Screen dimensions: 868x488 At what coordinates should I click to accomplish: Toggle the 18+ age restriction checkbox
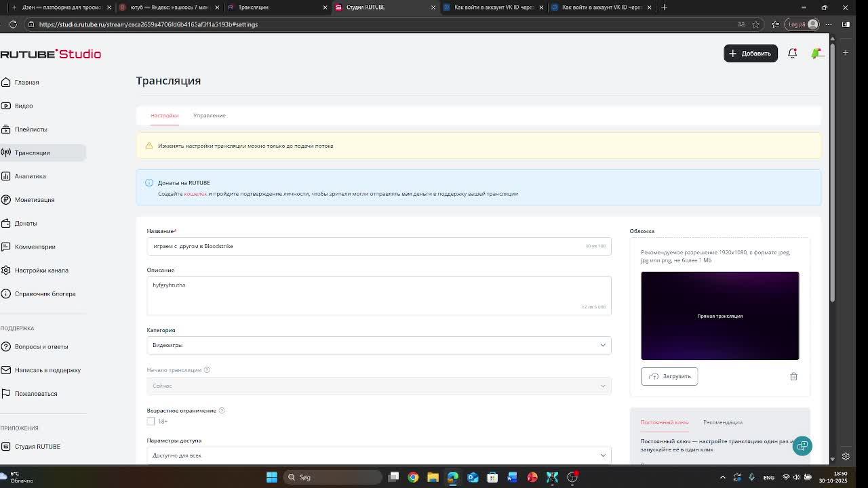pos(151,422)
